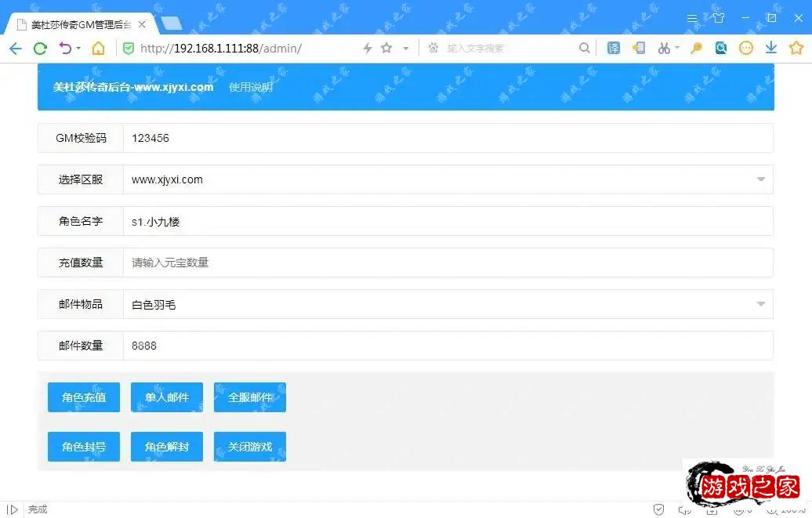Open the 使用说明 link in header
Screen dimensions: 812x518
click(250, 87)
